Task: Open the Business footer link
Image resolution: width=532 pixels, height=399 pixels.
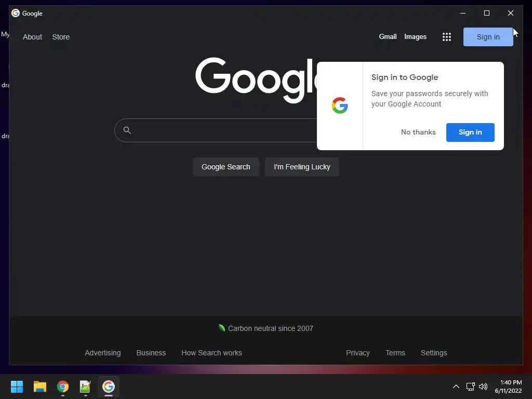Action: coord(151,353)
